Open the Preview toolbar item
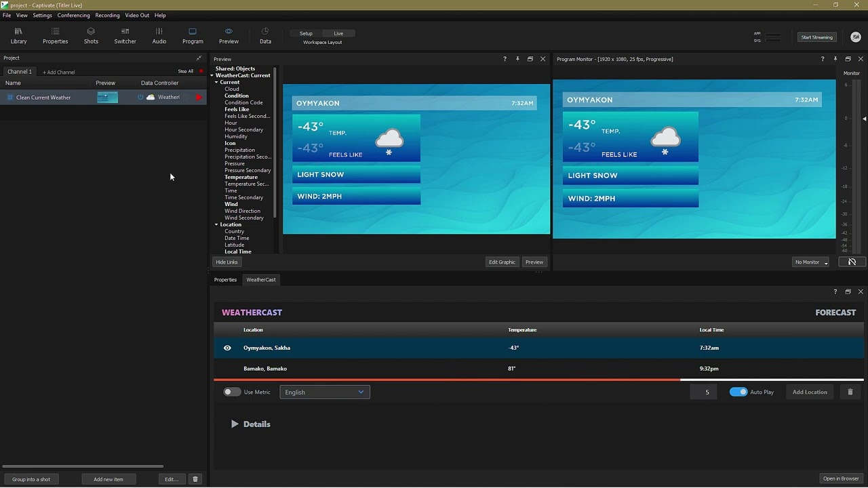 (x=229, y=36)
